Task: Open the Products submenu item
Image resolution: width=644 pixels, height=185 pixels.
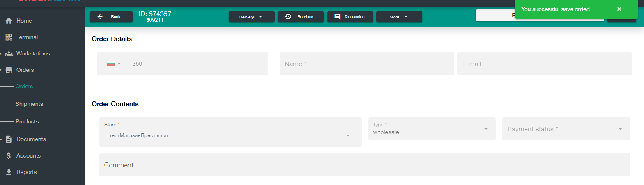Action: (x=27, y=122)
